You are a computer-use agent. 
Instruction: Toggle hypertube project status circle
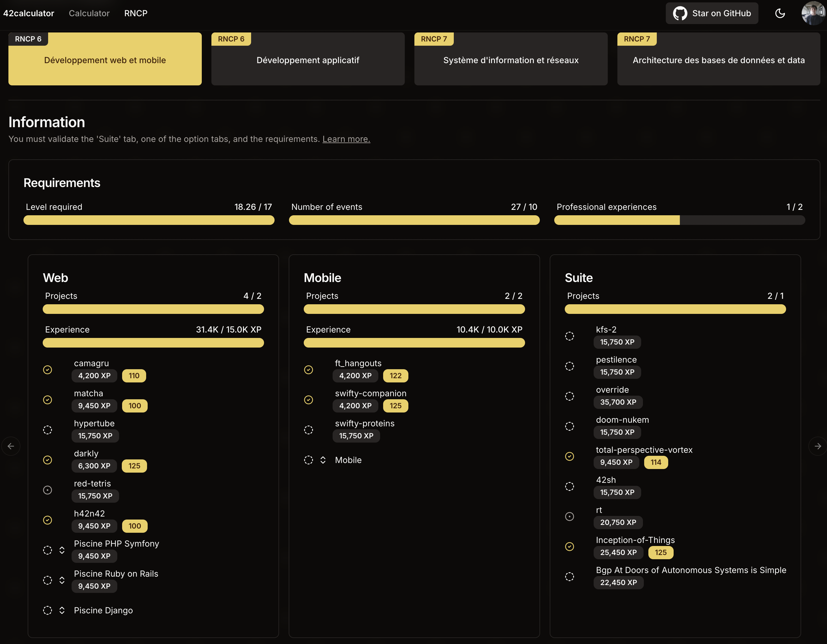[x=47, y=430]
